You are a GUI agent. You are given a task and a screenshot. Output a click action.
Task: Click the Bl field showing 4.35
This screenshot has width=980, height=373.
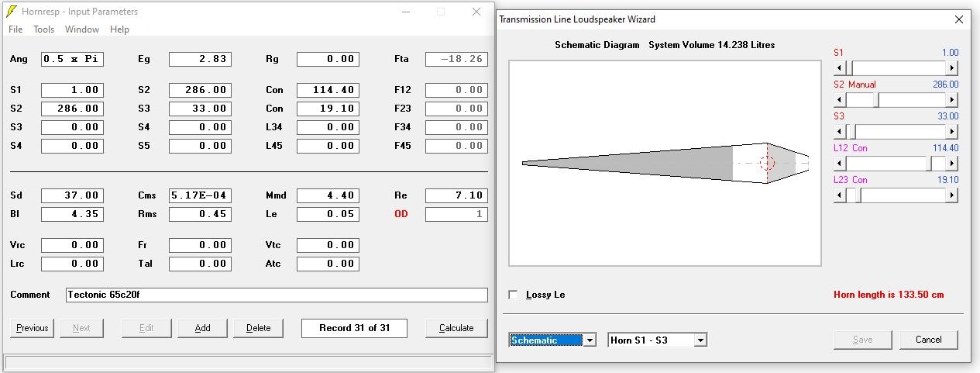(72, 214)
